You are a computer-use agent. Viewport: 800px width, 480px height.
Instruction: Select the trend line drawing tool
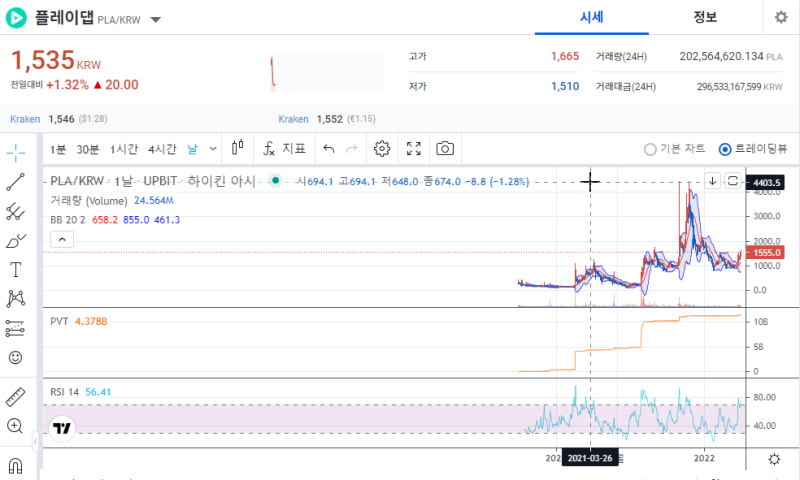pyautogui.click(x=16, y=182)
